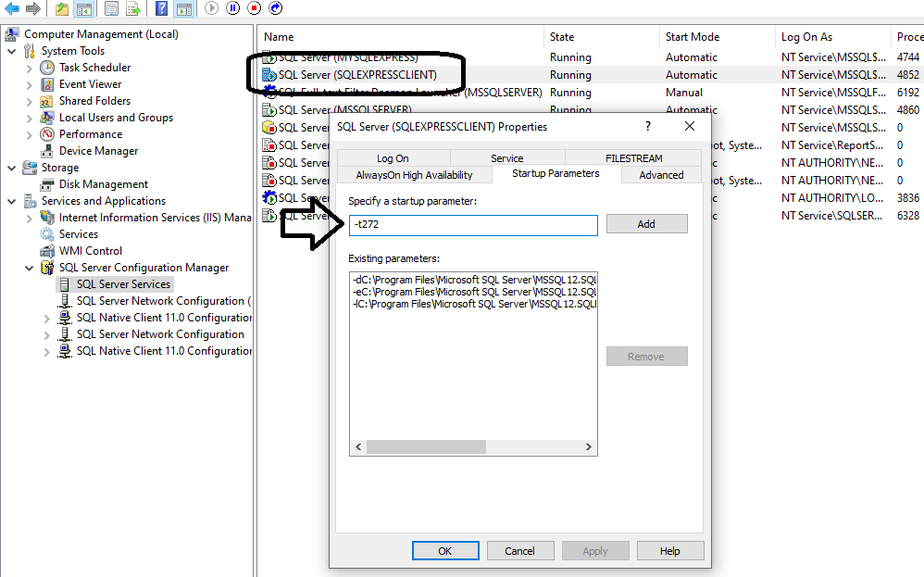924x577 pixels.
Task: Expand the Task Scheduler node
Action: click(x=30, y=69)
